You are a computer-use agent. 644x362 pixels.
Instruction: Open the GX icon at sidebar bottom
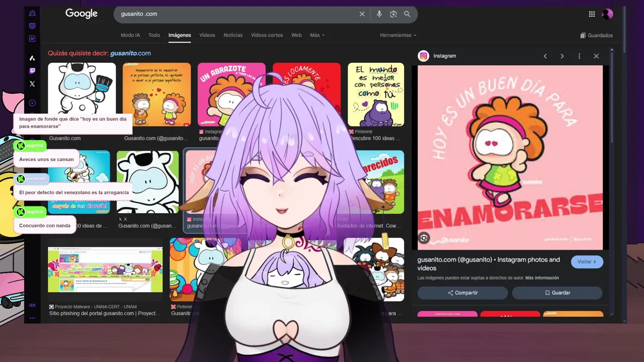pos(32,305)
